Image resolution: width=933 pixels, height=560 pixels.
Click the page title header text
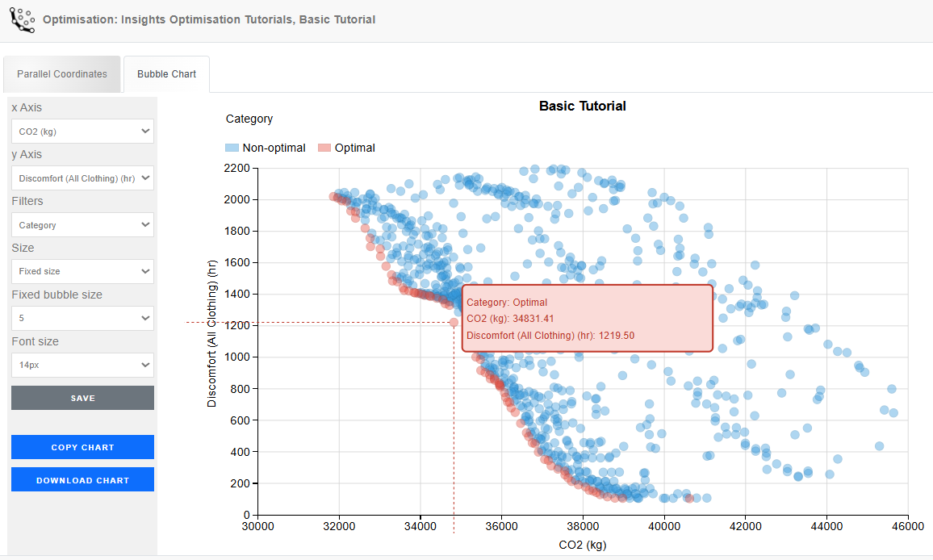click(x=209, y=19)
